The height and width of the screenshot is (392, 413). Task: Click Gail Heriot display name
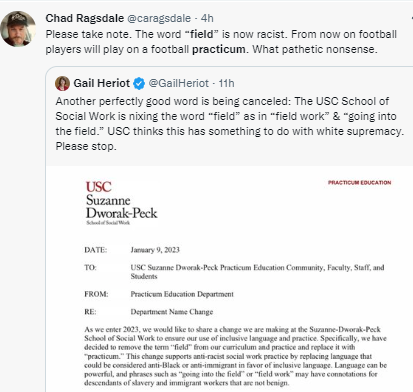pos(102,83)
